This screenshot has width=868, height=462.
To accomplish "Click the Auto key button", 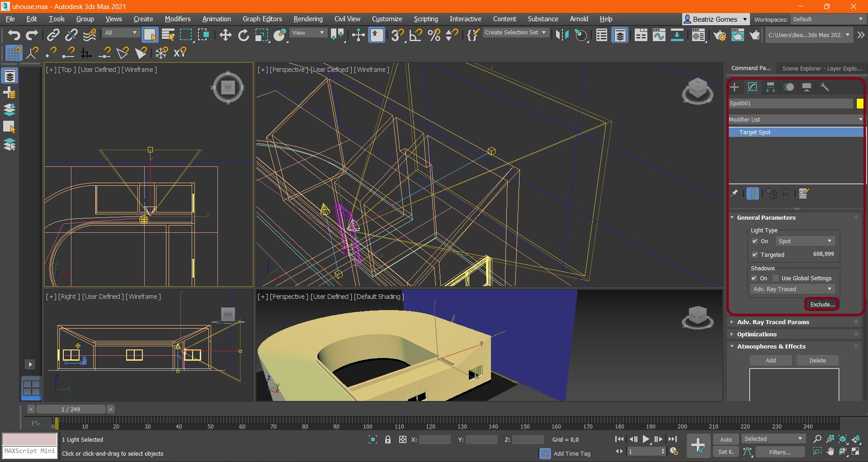I will click(x=726, y=439).
